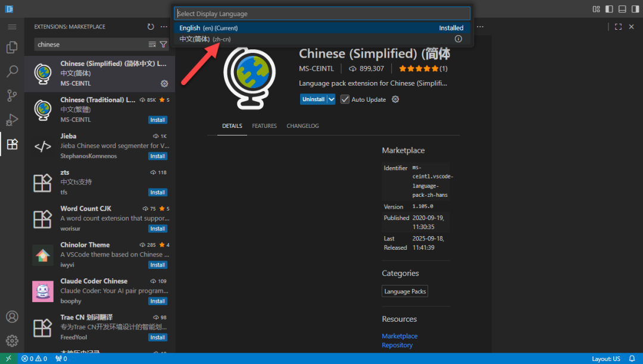Open the Customize Layout icon
643x364 pixels.
point(596,9)
